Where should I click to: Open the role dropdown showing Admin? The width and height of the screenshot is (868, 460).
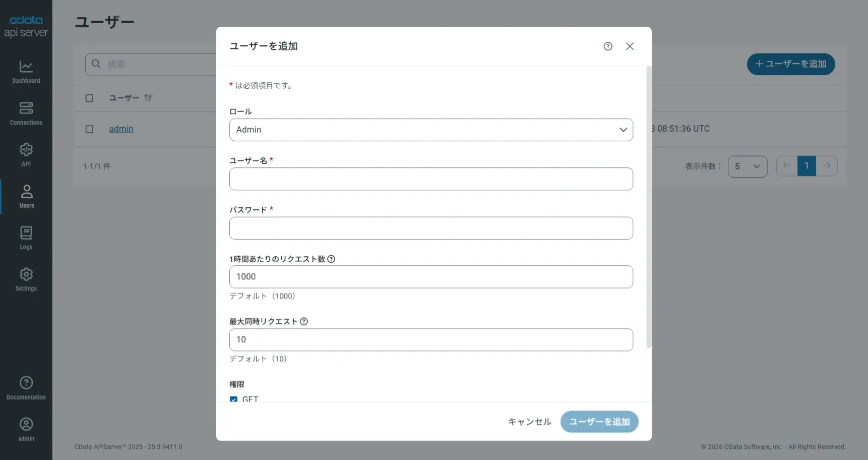tap(431, 130)
